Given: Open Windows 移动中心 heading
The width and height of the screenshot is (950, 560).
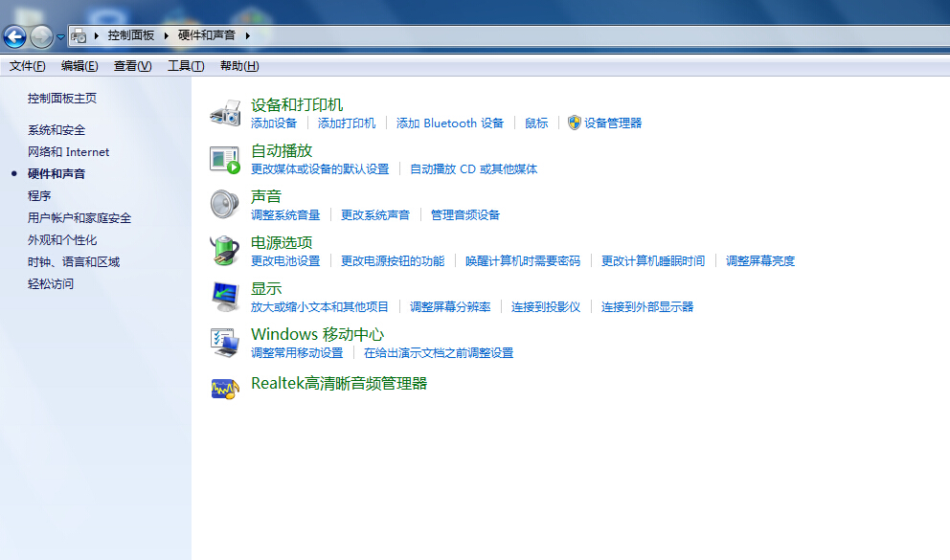Looking at the screenshot, I should pos(318,335).
